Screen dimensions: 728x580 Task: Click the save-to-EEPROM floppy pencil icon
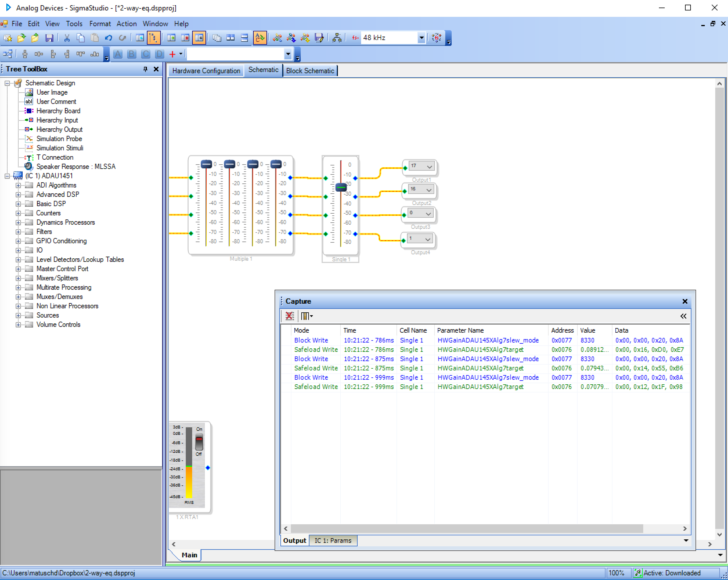pos(319,38)
